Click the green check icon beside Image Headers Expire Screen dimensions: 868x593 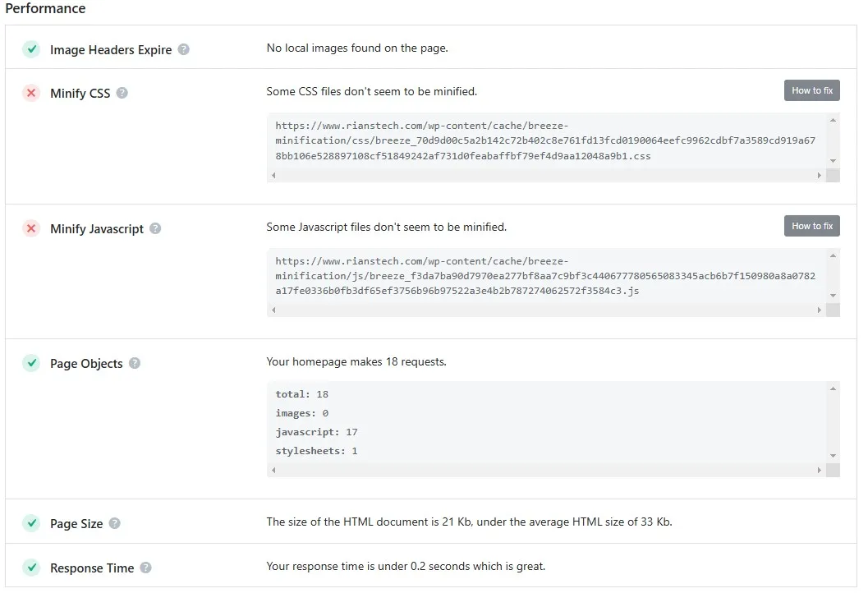pyautogui.click(x=31, y=49)
